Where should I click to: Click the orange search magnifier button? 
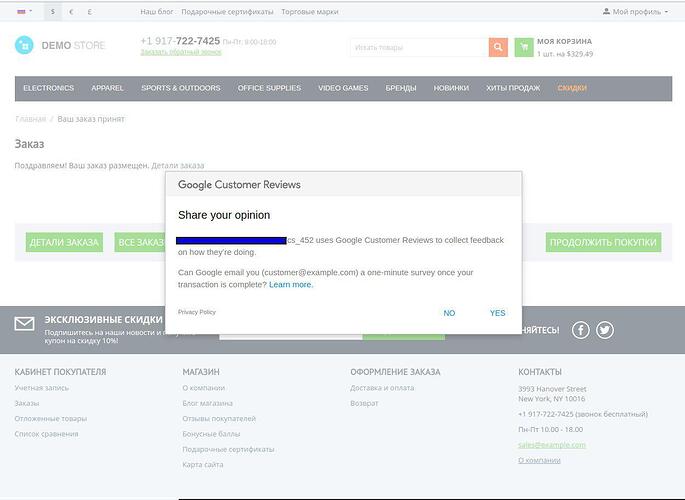(x=498, y=47)
